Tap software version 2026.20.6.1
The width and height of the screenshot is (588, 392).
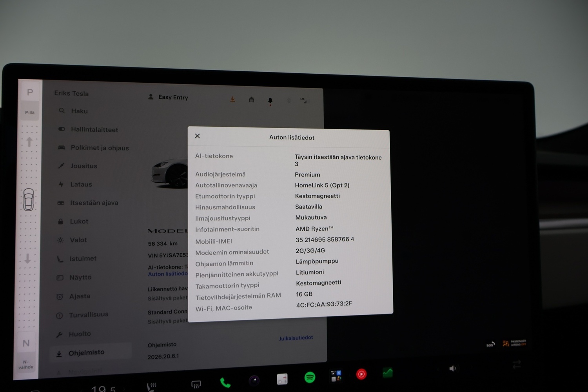[163, 357]
